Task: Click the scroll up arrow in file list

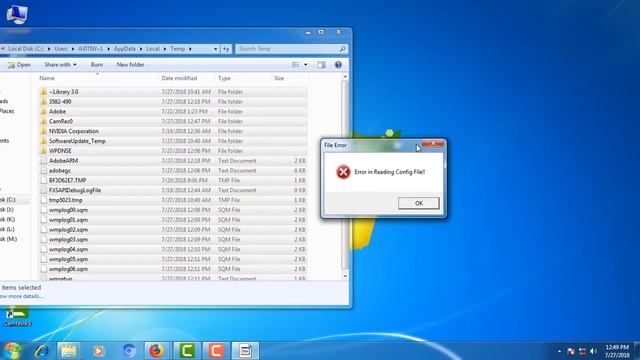Action: coord(345,77)
